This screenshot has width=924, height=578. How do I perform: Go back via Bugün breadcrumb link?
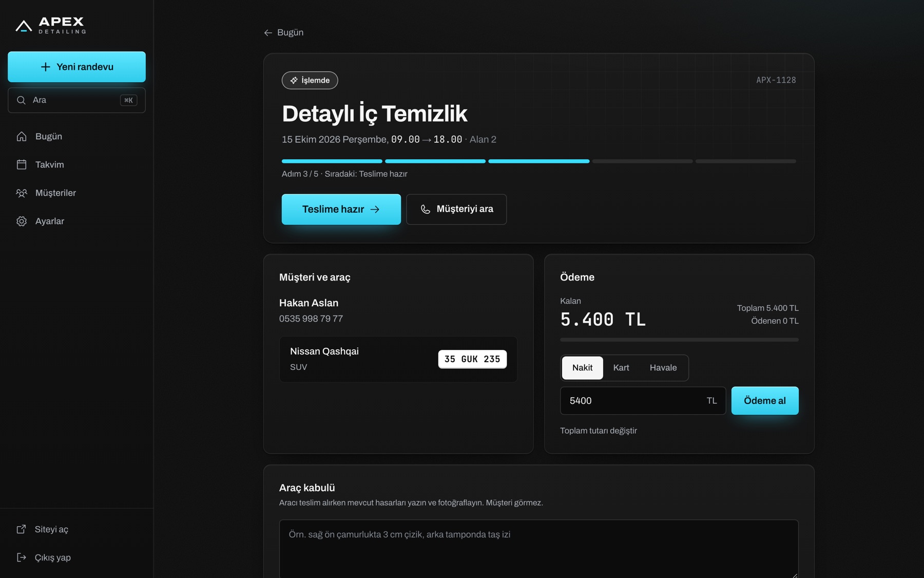click(x=284, y=32)
